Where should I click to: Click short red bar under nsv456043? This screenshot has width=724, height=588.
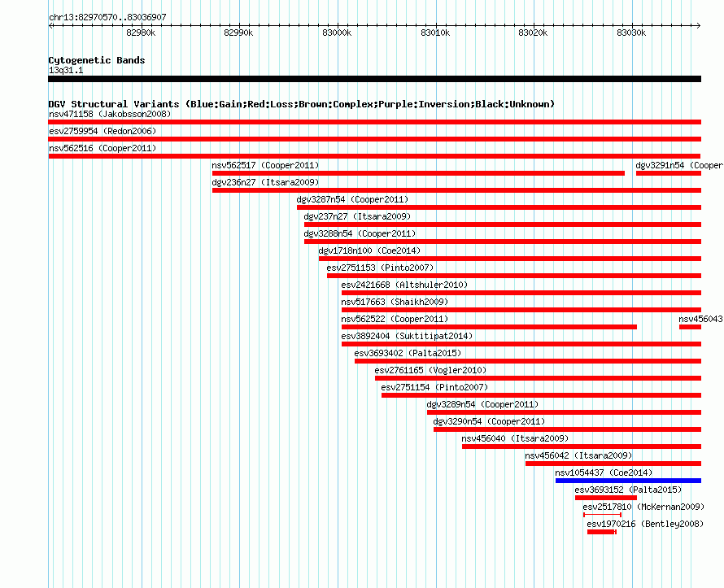[x=691, y=327]
